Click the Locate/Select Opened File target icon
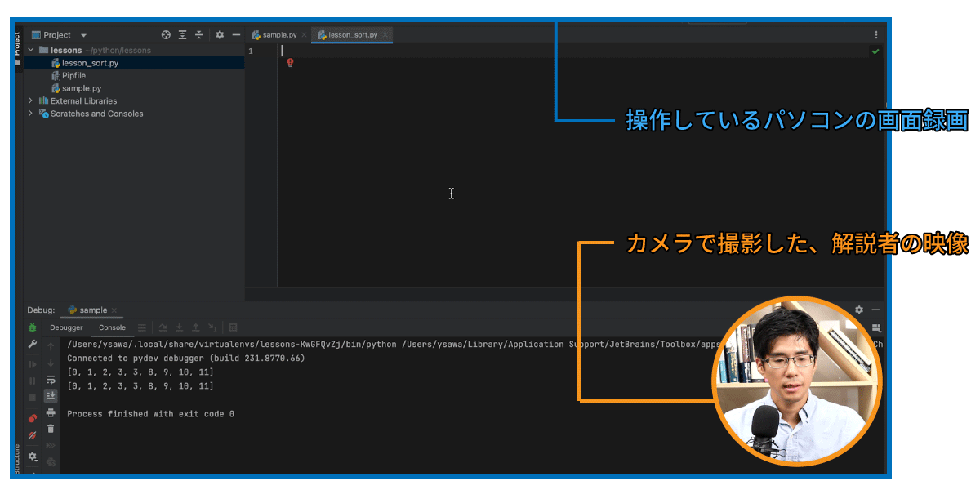980x490 pixels. click(x=166, y=35)
